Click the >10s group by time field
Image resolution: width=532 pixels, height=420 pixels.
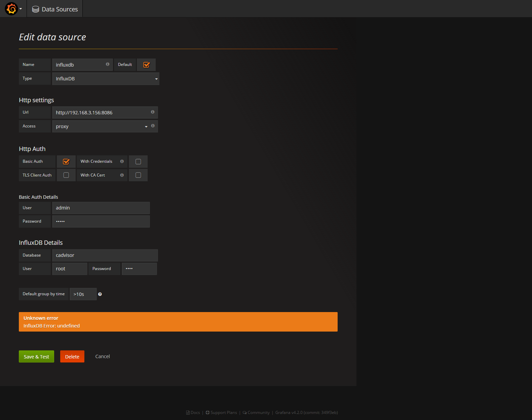[x=83, y=294]
